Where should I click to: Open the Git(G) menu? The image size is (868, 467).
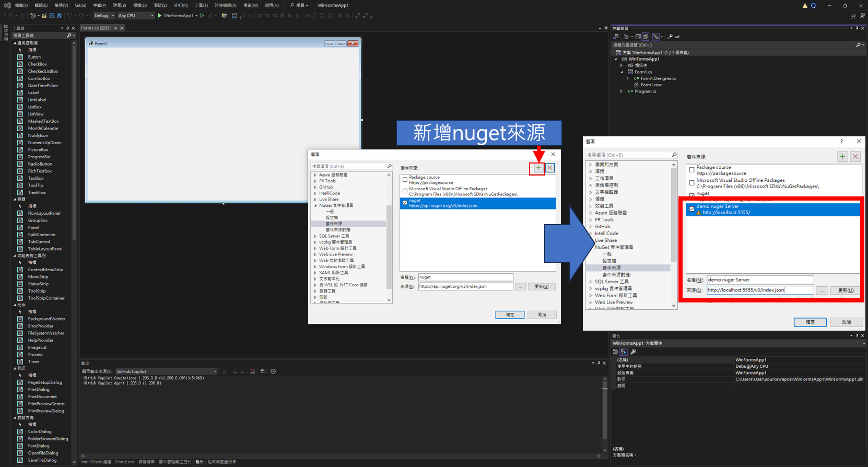pyautogui.click(x=80, y=5)
